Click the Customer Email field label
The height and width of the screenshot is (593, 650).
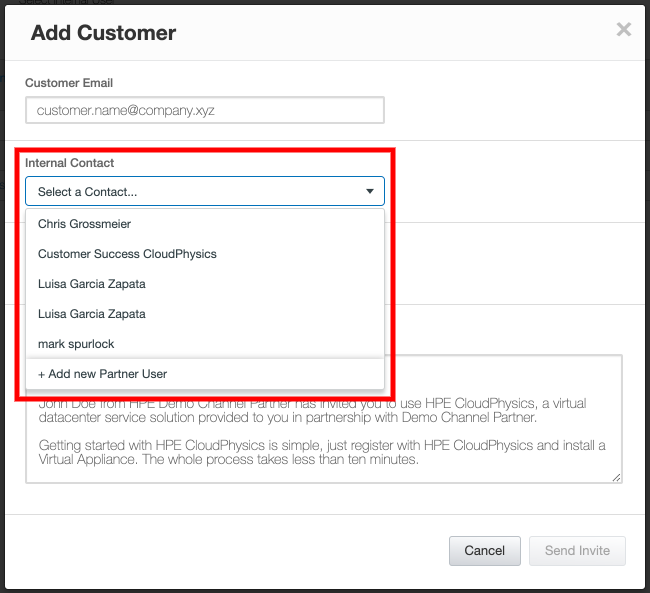(69, 83)
